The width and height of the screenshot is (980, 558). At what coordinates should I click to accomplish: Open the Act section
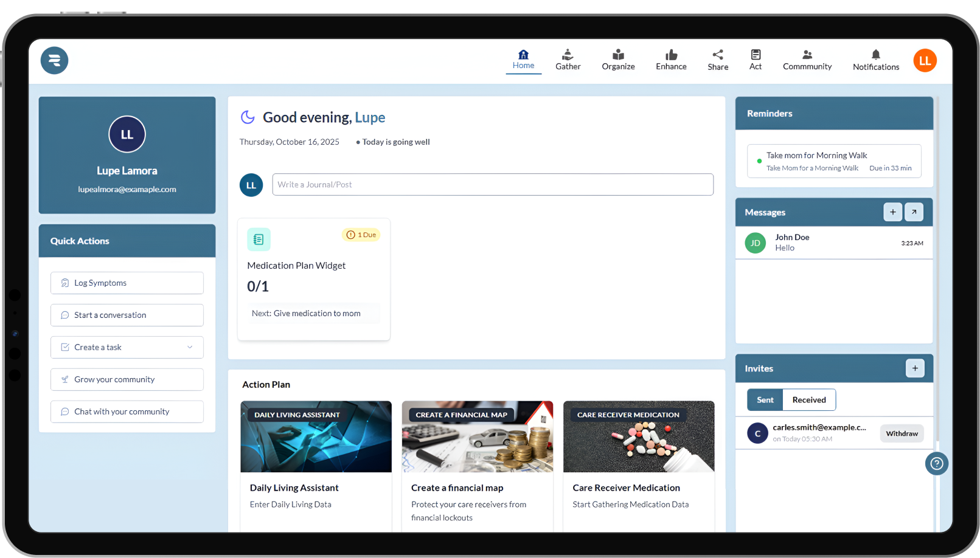point(756,60)
